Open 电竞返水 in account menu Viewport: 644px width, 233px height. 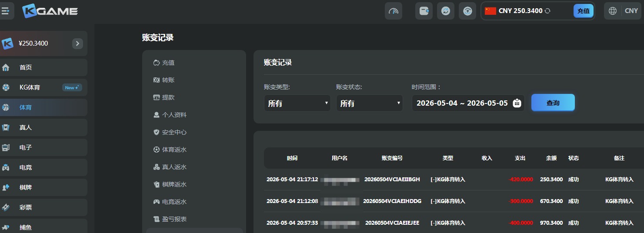[174, 202]
